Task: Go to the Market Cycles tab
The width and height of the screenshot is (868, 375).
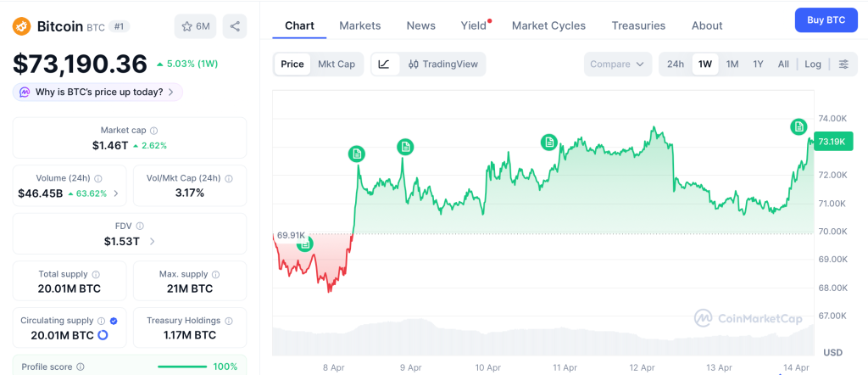Action: click(548, 25)
